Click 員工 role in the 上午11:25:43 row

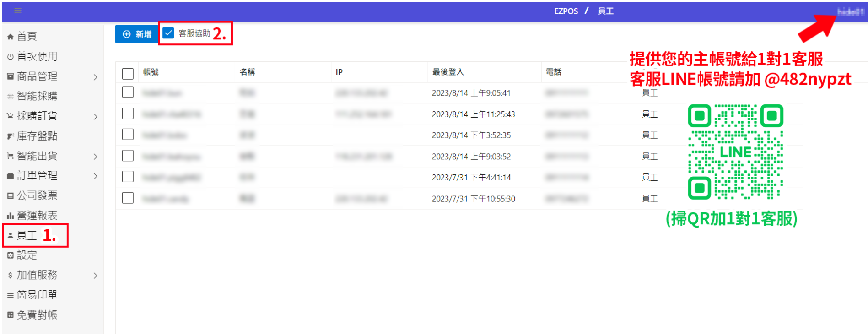[650, 114]
